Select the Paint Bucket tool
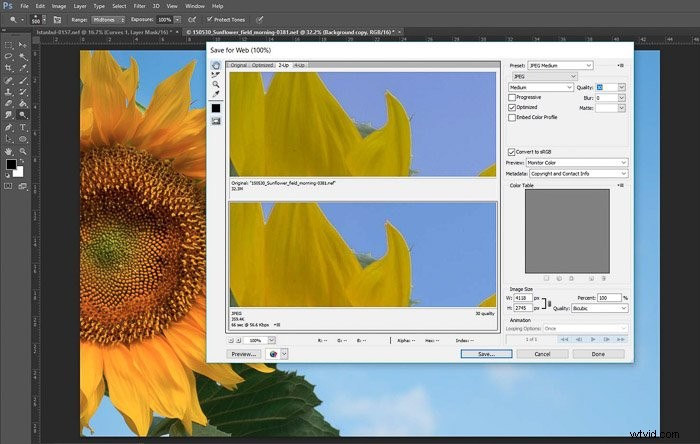The height and width of the screenshot is (444, 700). click(x=22, y=104)
